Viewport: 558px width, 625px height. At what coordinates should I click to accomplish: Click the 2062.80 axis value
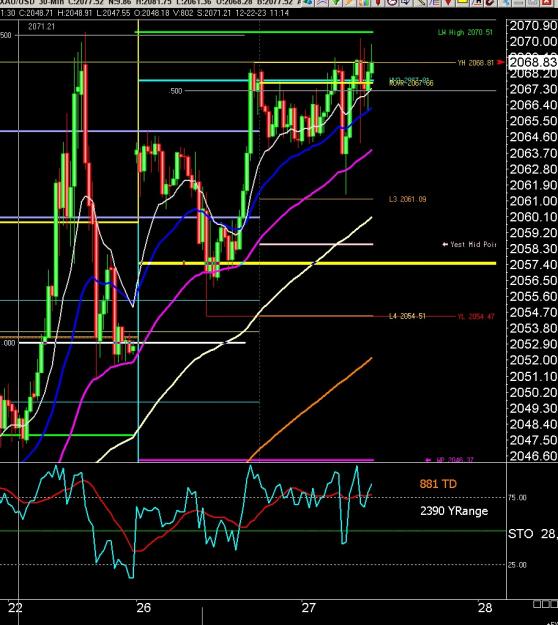coord(533,169)
